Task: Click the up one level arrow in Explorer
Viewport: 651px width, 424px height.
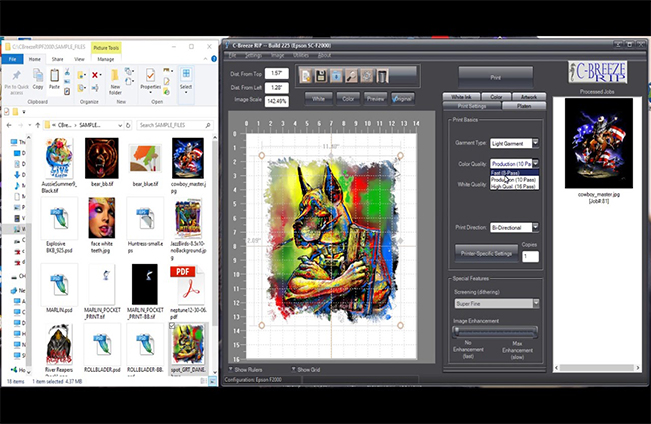Action: (38, 125)
